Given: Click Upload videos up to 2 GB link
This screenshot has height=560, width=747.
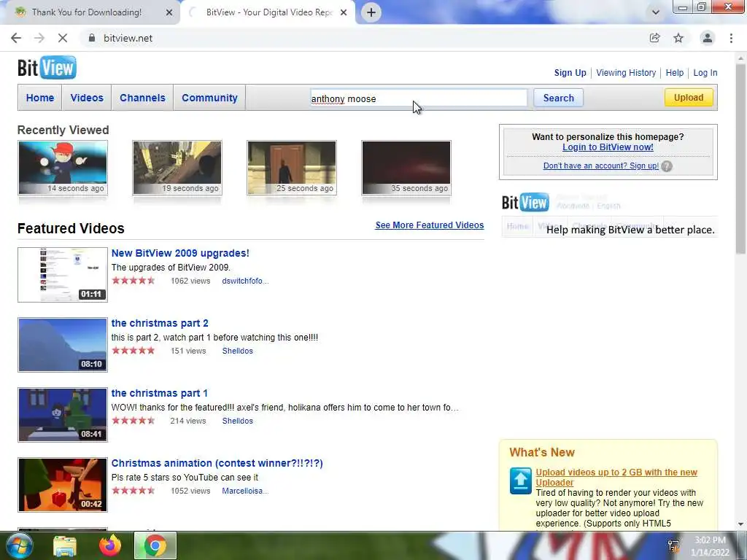Looking at the screenshot, I should (x=616, y=477).
